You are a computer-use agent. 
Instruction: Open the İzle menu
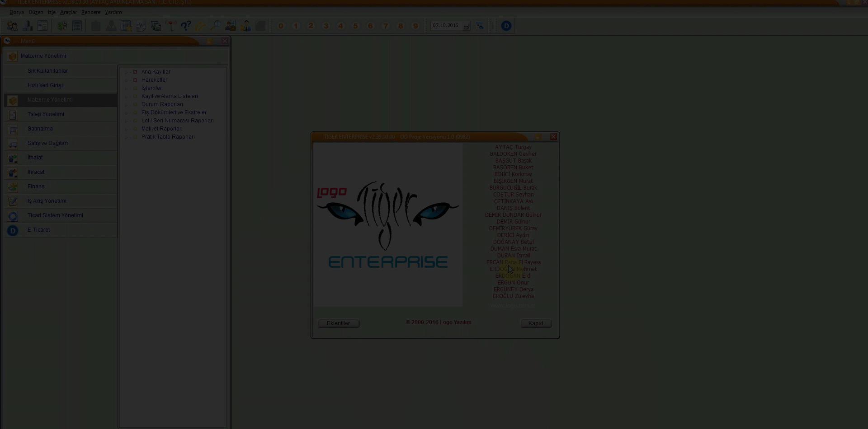[52, 12]
